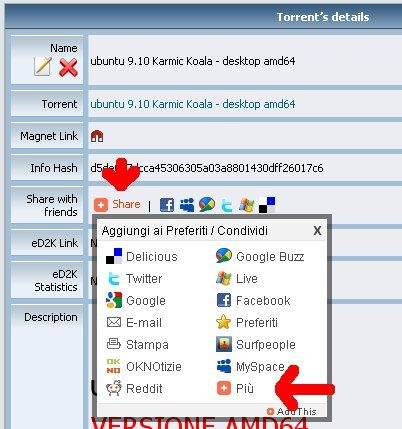Choose Surfpeople in the share popup

pyautogui.click(x=256, y=345)
